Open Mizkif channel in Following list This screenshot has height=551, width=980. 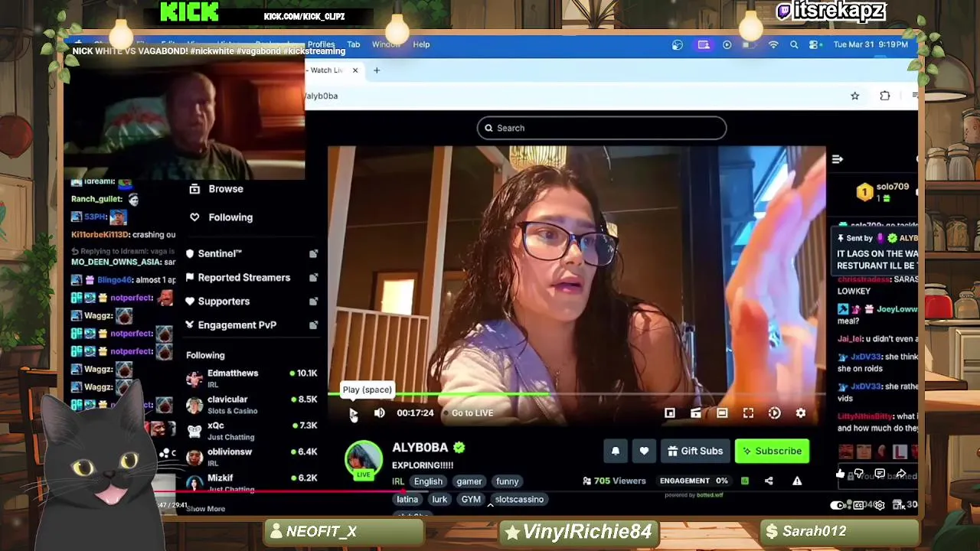click(251, 482)
